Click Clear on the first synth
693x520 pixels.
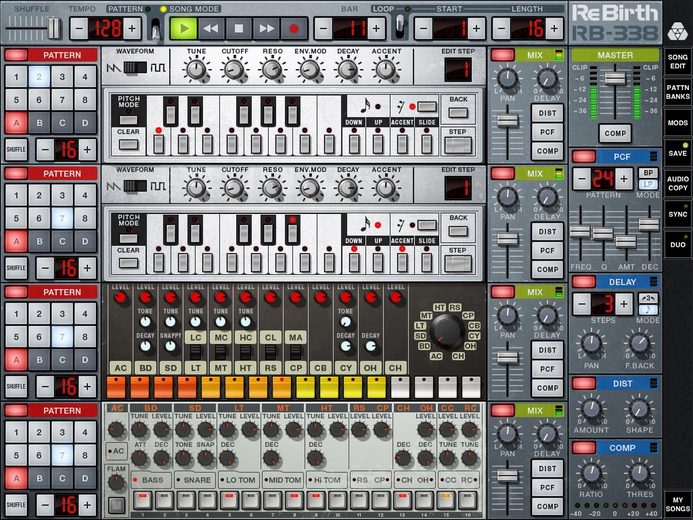point(129,144)
